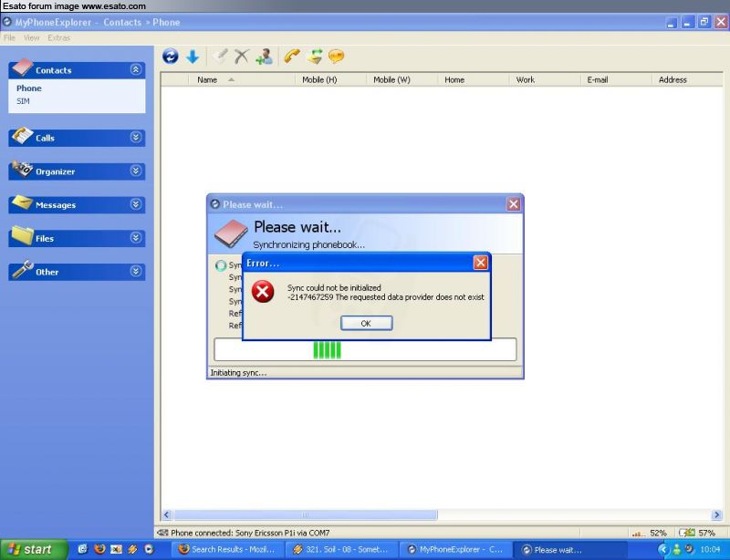The height and width of the screenshot is (560, 730).
Task: Expand the Organizer sidebar panel
Action: coord(135,171)
